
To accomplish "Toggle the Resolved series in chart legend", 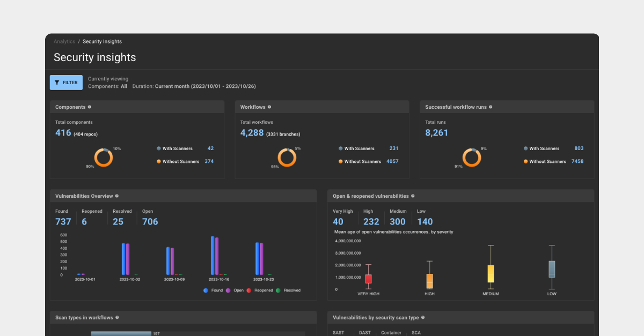I will [288, 290].
